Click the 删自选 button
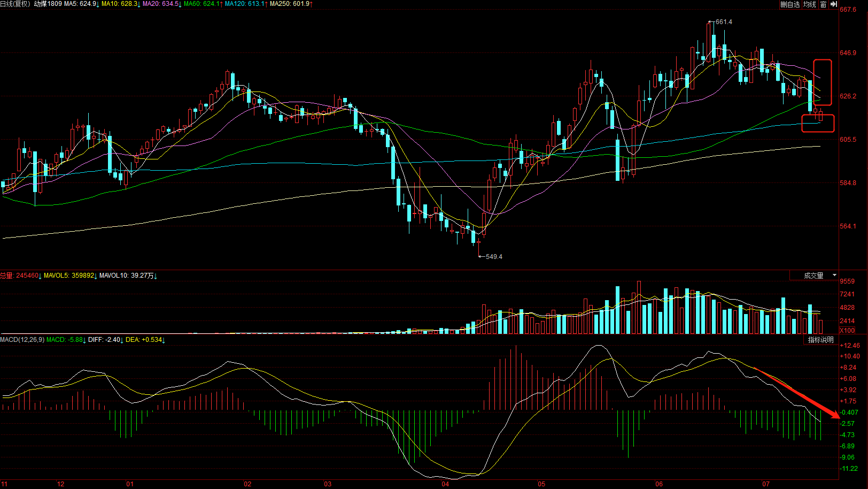The width and height of the screenshot is (868, 489). click(790, 4)
